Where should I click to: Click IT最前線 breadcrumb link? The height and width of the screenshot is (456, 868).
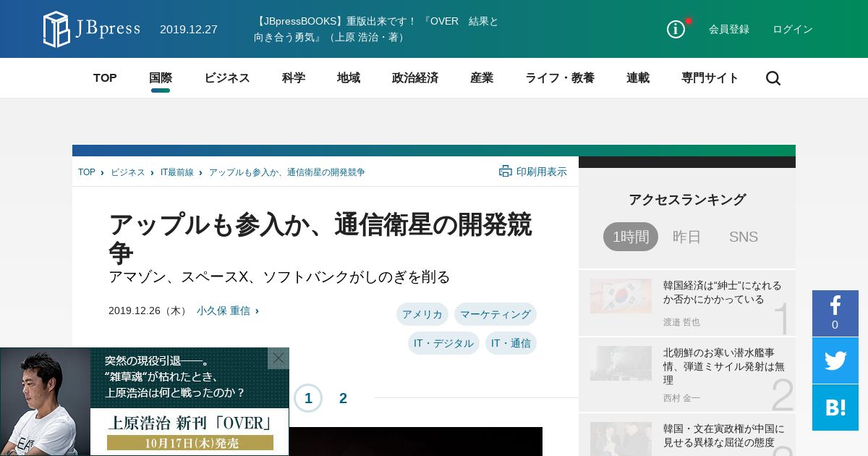[177, 172]
